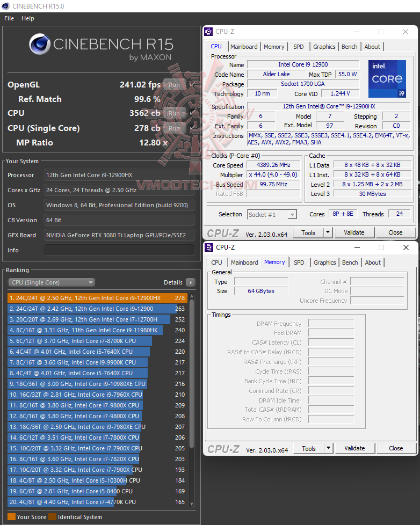Open SPD tab in upper CPU-Z window
This screenshot has width=420, height=525.
[x=299, y=47]
